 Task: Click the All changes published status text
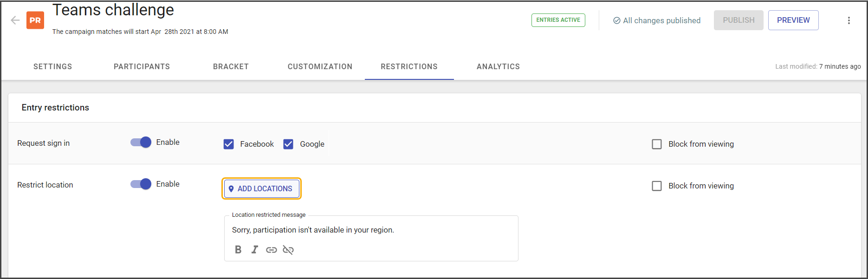pyautogui.click(x=662, y=20)
